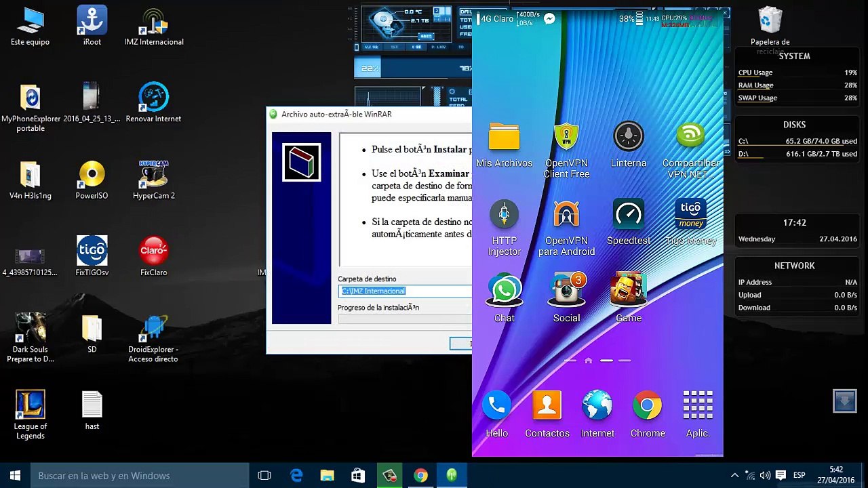Screen dimensions: 868x488
Task: Open Papelera de reciclaje
Action: click(x=770, y=30)
